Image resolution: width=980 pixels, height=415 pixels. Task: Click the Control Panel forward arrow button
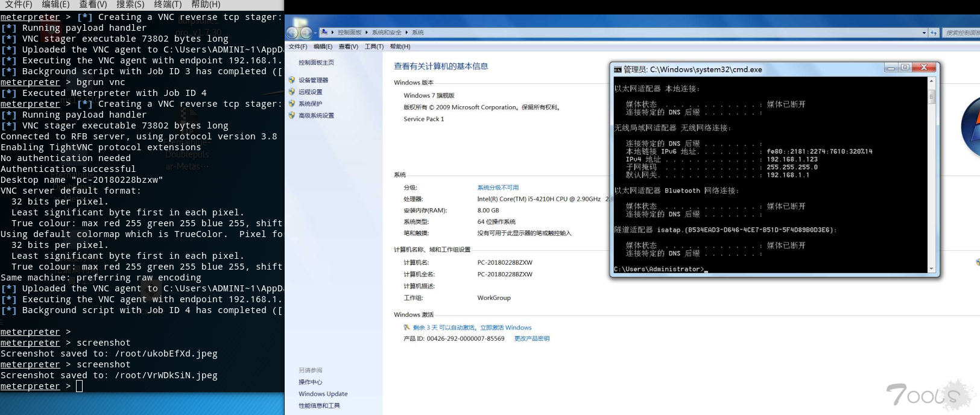(306, 33)
